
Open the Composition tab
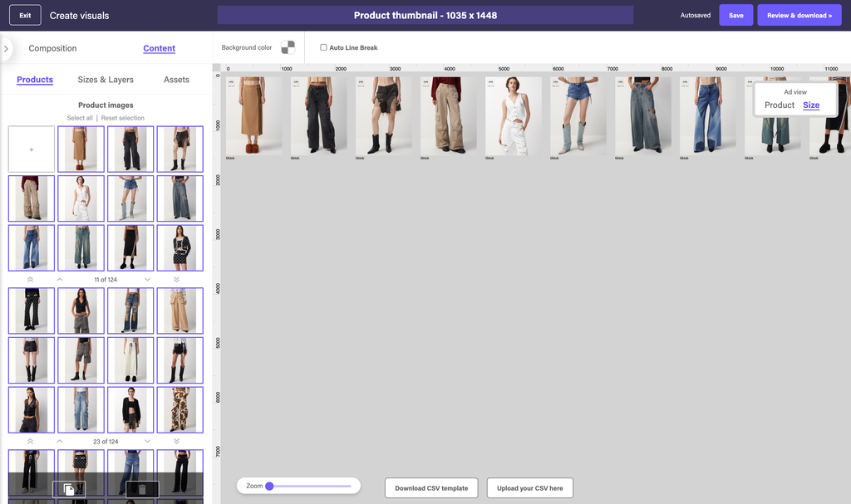[x=52, y=48]
